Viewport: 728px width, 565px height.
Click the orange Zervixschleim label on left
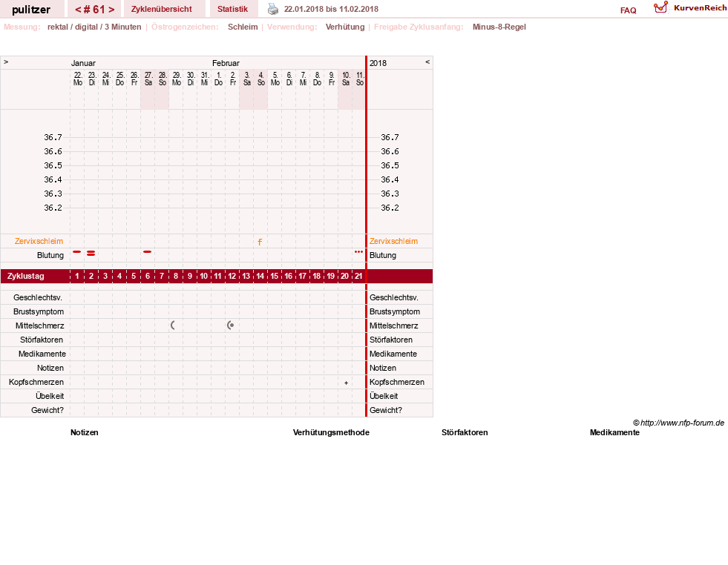pos(39,241)
